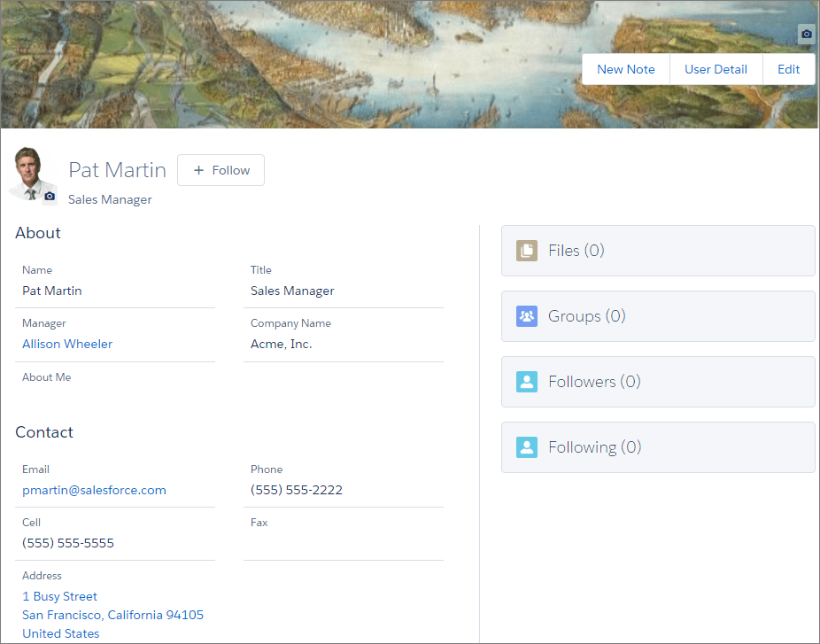
Task: Click the Files card icon
Action: click(x=527, y=251)
